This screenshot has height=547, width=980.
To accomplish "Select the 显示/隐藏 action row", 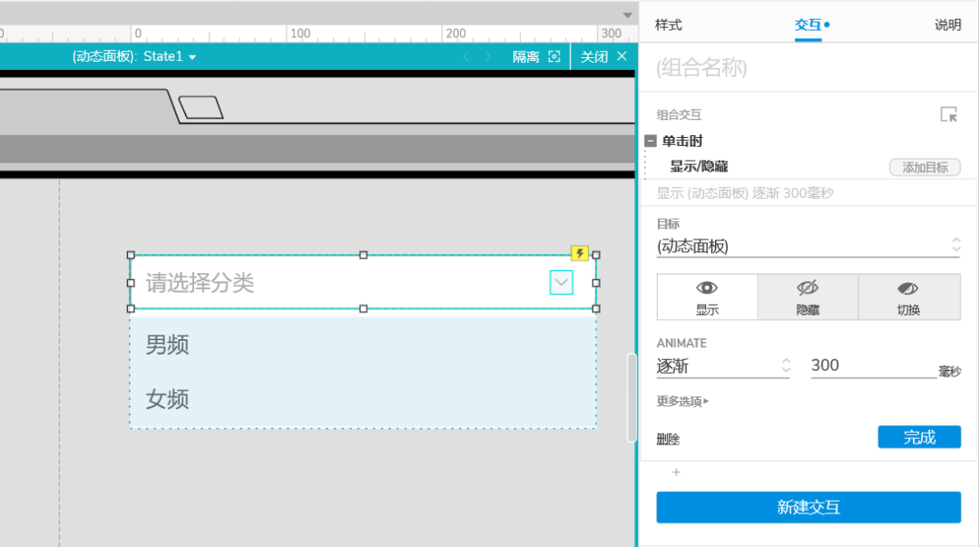I will (699, 166).
